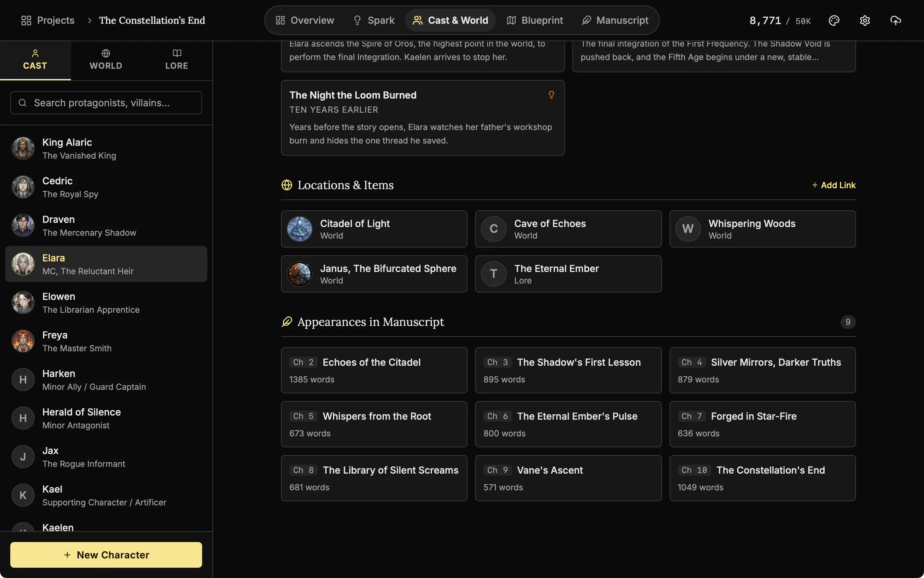Open the settings gear icon
The image size is (924, 578).
865,20
